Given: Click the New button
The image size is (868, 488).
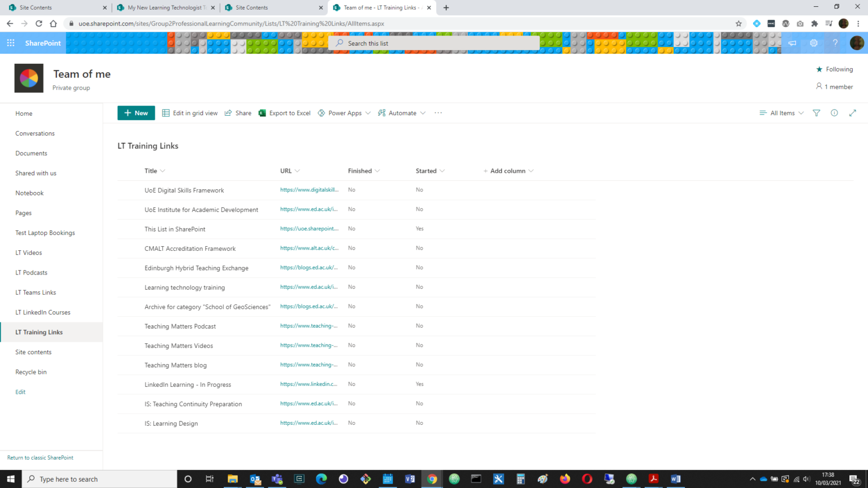Looking at the screenshot, I should [x=136, y=113].
